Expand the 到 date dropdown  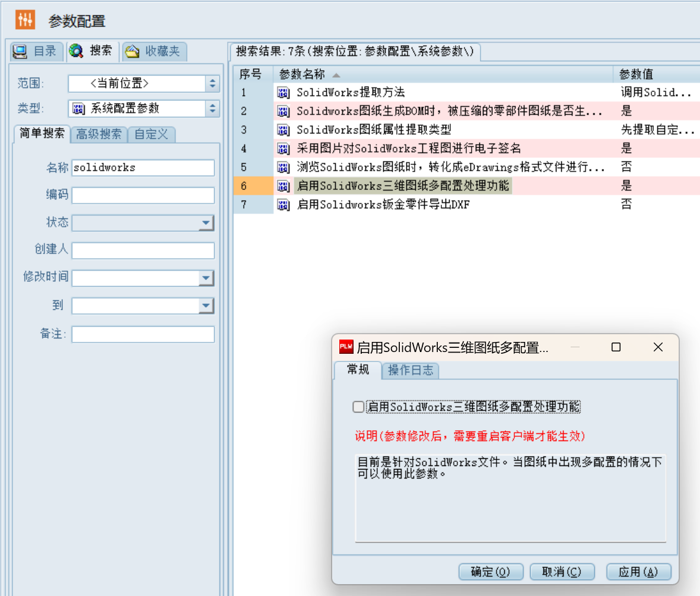click(206, 306)
